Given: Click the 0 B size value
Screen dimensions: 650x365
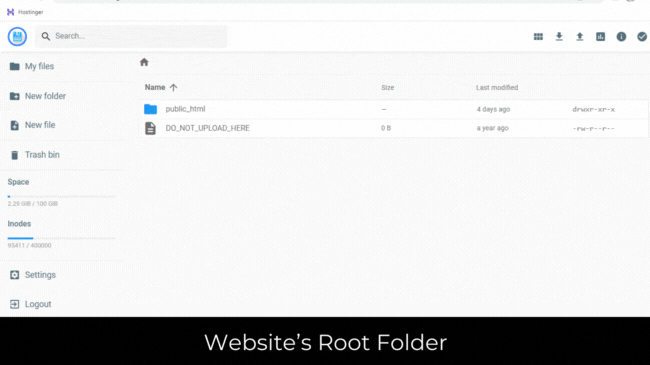Looking at the screenshot, I should tap(386, 128).
